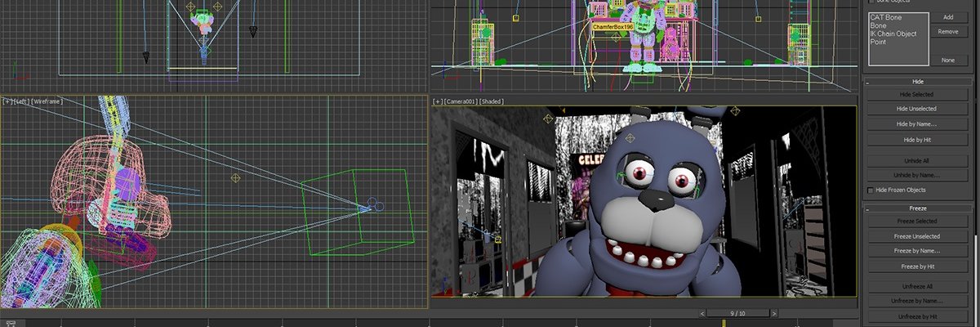Step time slider back with left arrow
This screenshot has width=980, height=327.
(702, 313)
